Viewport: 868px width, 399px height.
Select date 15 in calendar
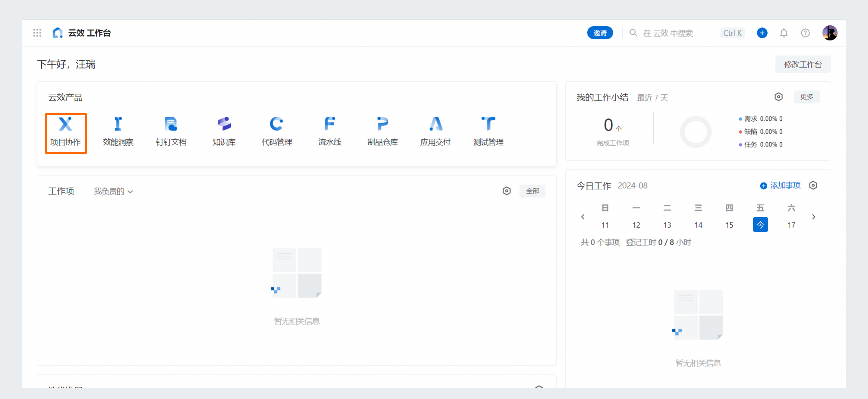tap(729, 225)
